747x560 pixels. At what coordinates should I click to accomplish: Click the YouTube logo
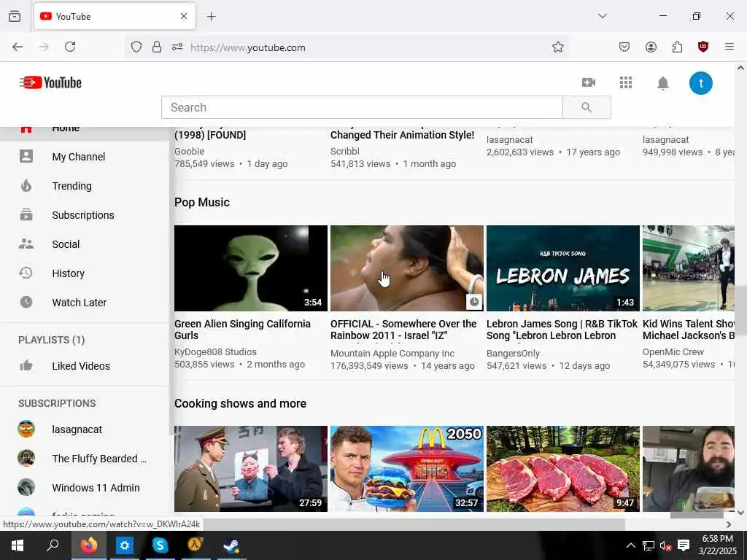pos(50,82)
